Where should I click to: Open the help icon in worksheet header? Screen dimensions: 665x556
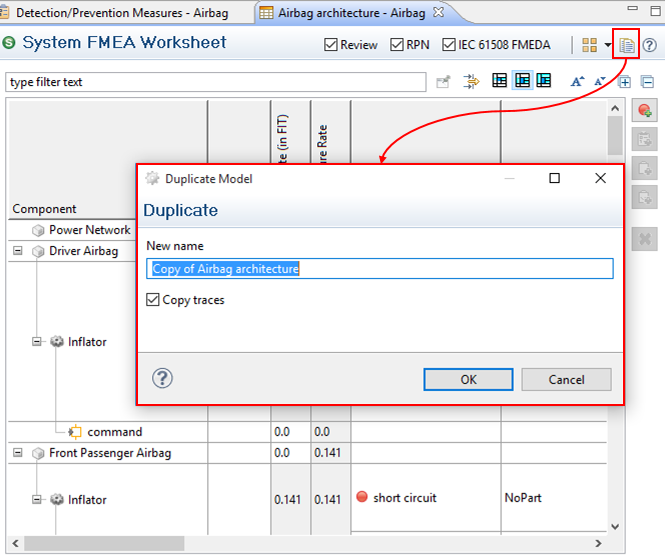(649, 45)
